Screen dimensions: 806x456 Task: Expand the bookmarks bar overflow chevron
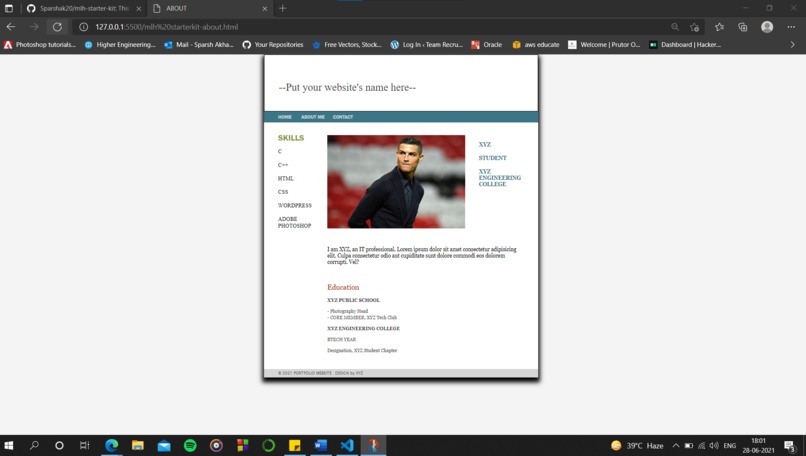point(792,45)
